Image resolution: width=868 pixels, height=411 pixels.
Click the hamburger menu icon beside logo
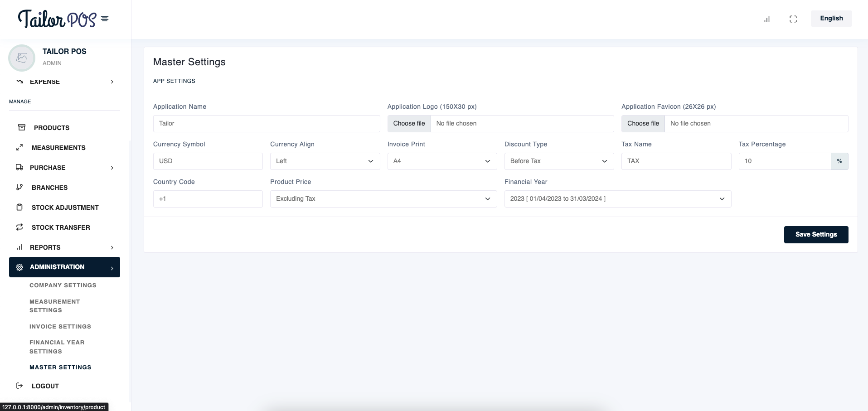pyautogui.click(x=105, y=19)
